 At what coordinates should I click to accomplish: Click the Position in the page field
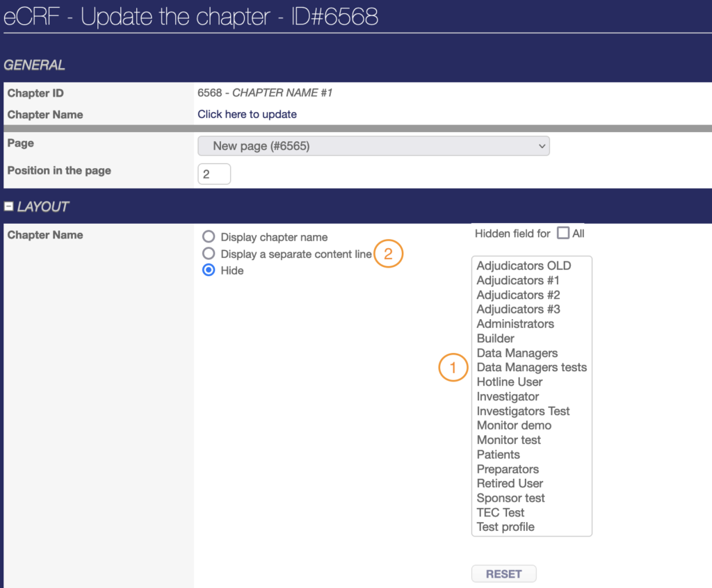point(214,174)
